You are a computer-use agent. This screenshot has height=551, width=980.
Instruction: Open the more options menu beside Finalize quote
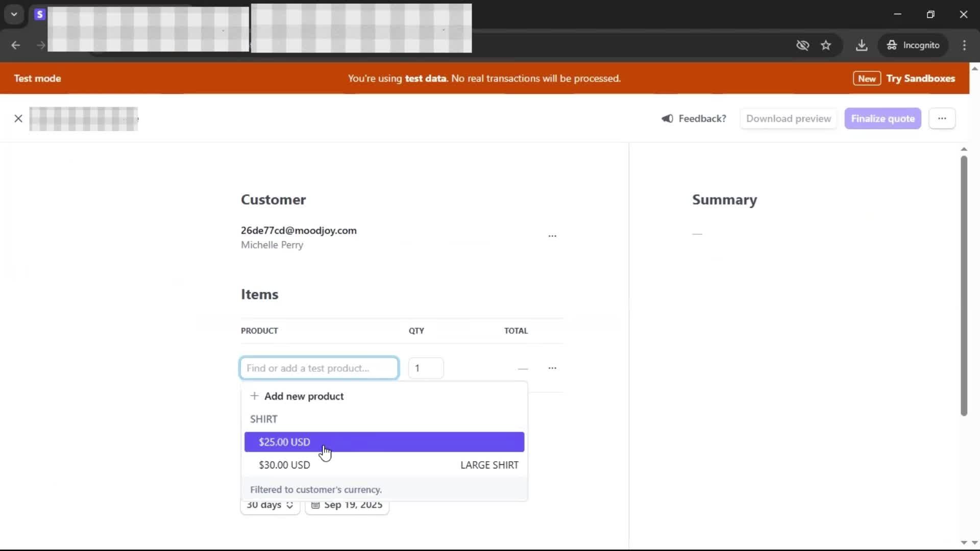(942, 119)
